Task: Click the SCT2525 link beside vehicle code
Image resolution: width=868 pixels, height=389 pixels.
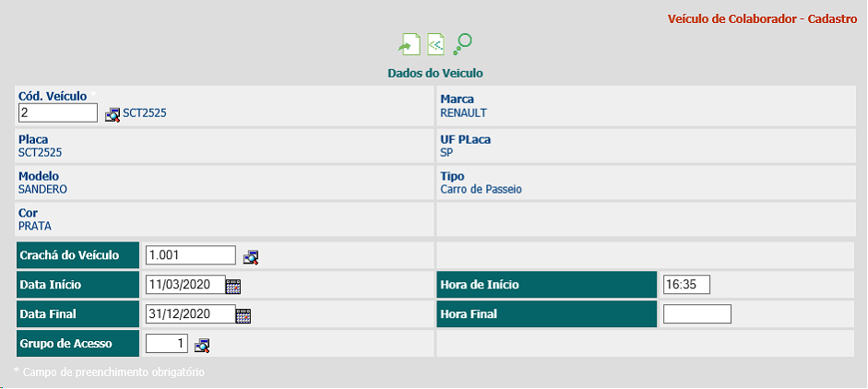Action: [145, 112]
